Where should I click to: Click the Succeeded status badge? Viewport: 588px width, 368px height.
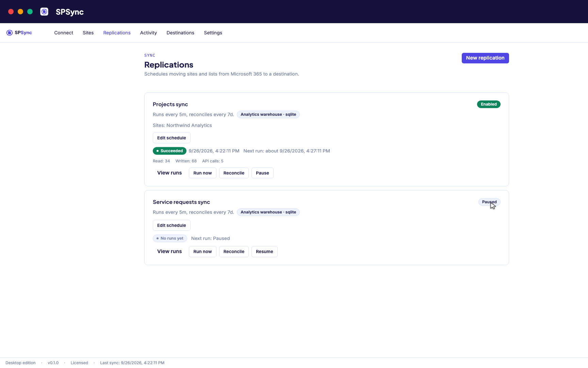coord(169,151)
